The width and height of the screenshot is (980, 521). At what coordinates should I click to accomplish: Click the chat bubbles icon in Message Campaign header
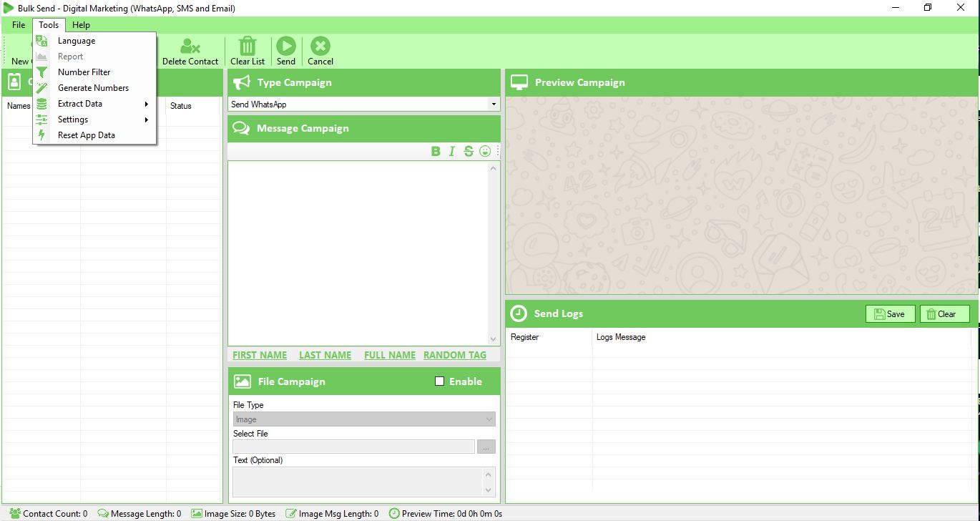coord(241,128)
